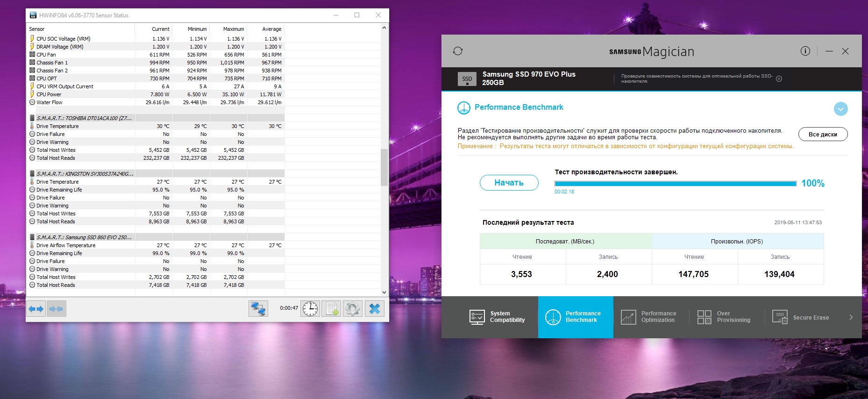Click the Performance Benchmark section clock icon
The image size is (868, 399).
(464, 108)
